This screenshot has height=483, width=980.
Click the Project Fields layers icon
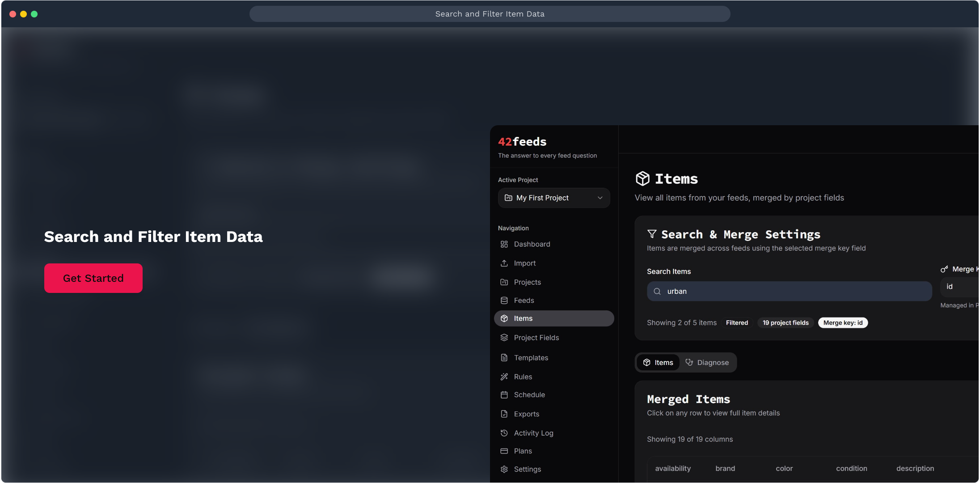pyautogui.click(x=504, y=338)
